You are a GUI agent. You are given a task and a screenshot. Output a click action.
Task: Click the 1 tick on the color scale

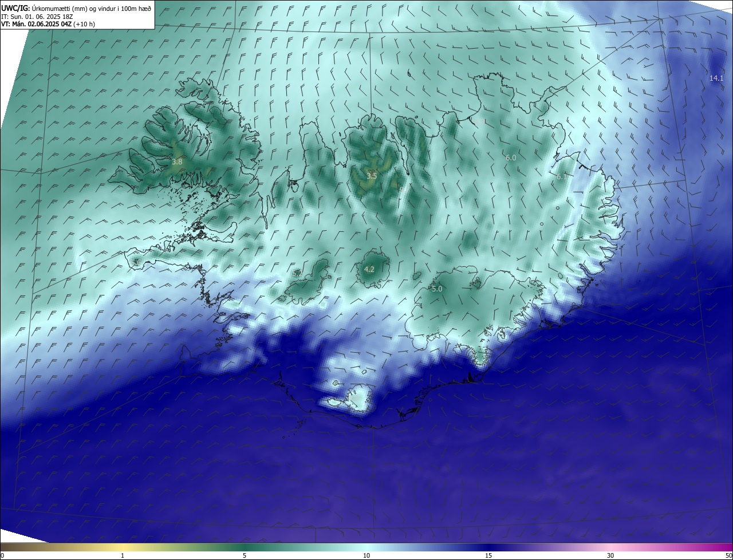coord(123,556)
